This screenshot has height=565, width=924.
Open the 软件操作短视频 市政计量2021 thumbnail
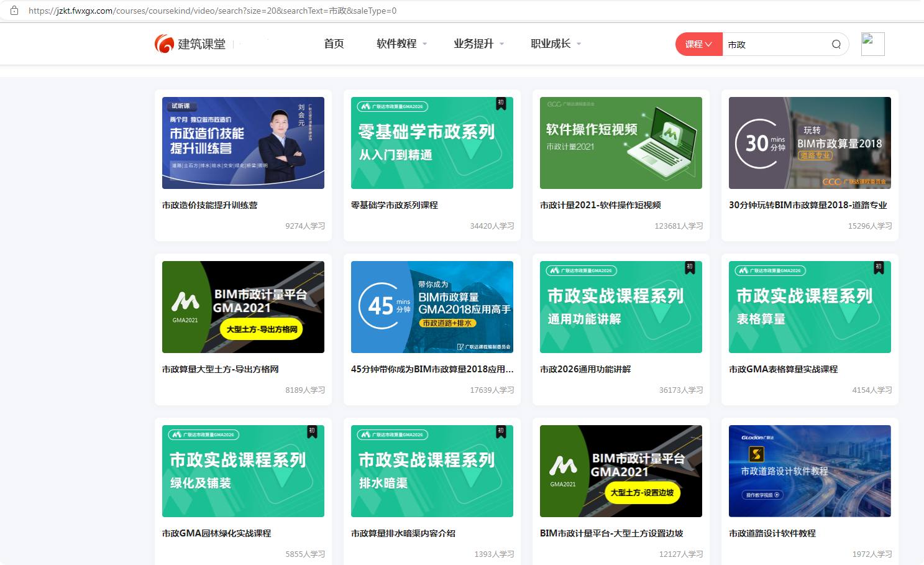point(621,143)
